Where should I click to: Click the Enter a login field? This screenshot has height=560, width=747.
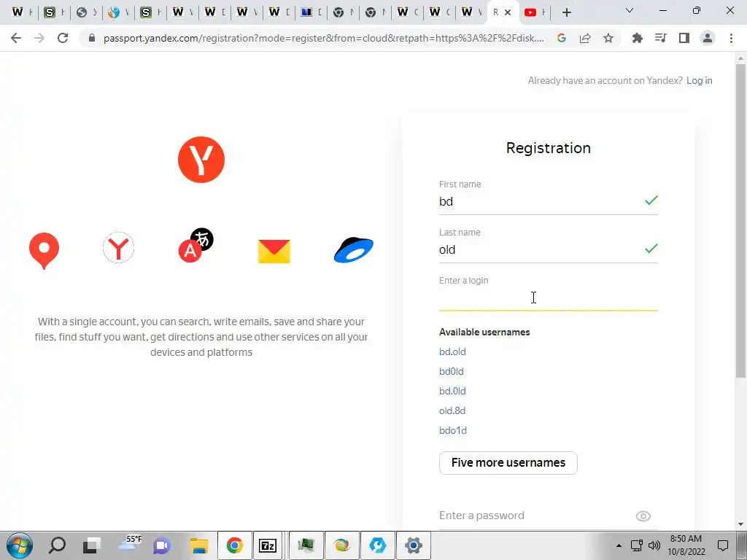click(x=549, y=297)
